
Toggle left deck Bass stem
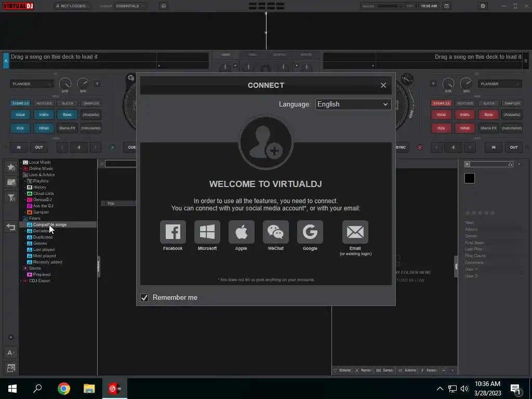click(x=67, y=115)
